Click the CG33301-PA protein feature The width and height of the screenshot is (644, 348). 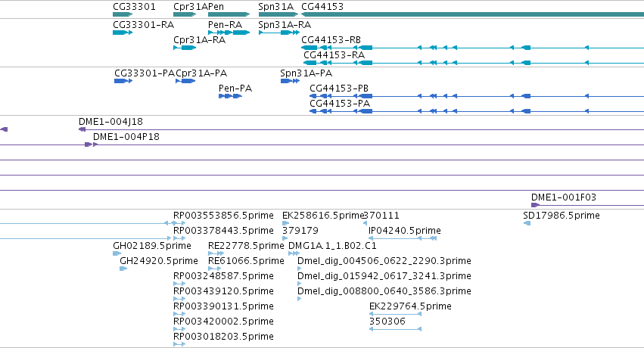pyautogui.click(x=145, y=73)
